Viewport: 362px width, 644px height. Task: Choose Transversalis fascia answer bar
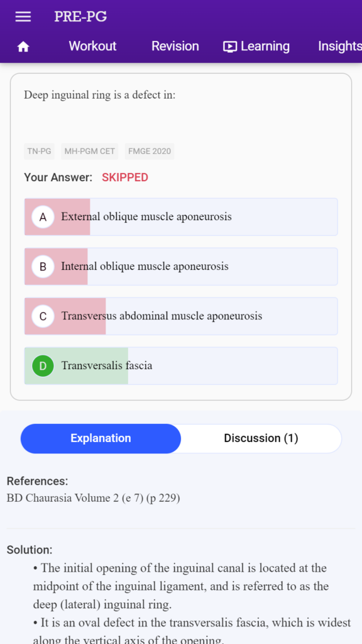click(181, 366)
